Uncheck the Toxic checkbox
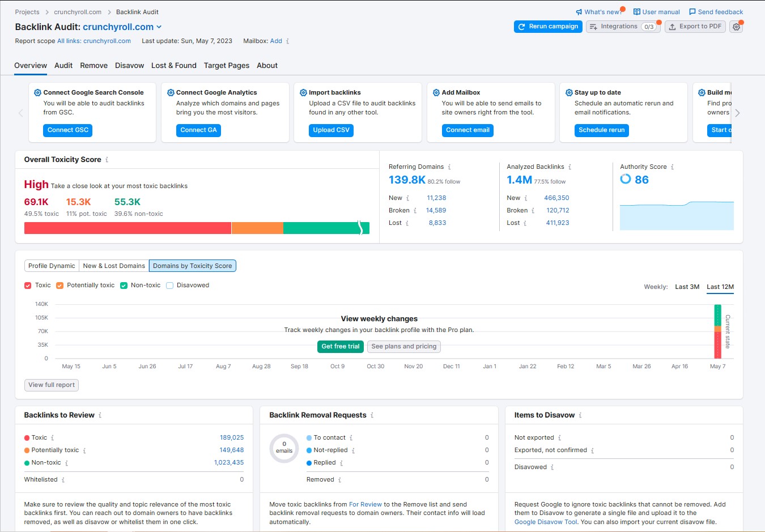Image resolution: width=765 pixels, height=532 pixels. (x=28, y=286)
